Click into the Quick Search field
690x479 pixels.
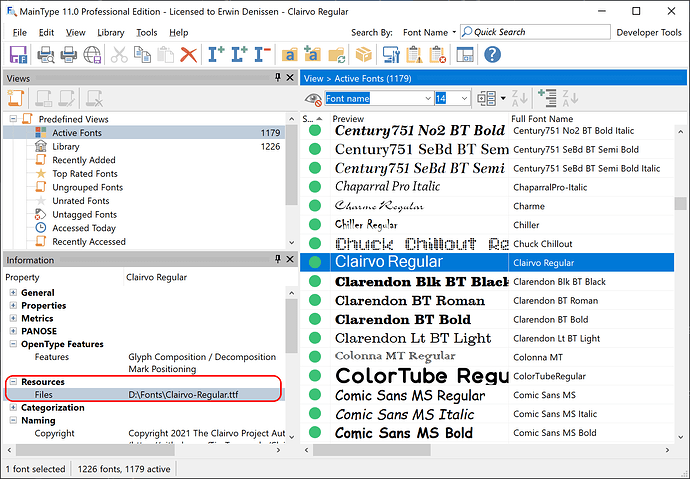coord(535,32)
